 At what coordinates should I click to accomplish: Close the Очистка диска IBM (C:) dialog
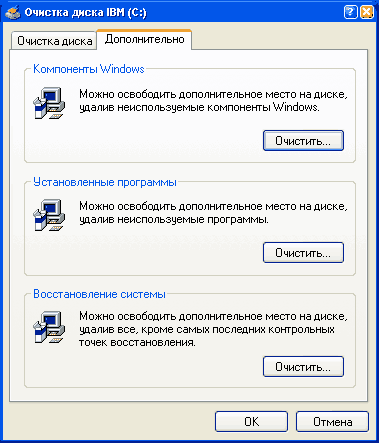pyautogui.click(x=367, y=13)
